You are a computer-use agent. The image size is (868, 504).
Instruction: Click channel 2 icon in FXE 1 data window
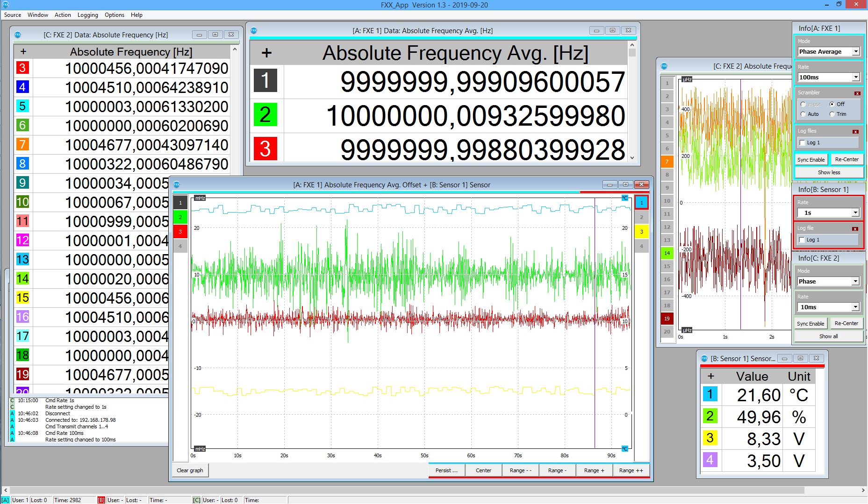(x=265, y=115)
